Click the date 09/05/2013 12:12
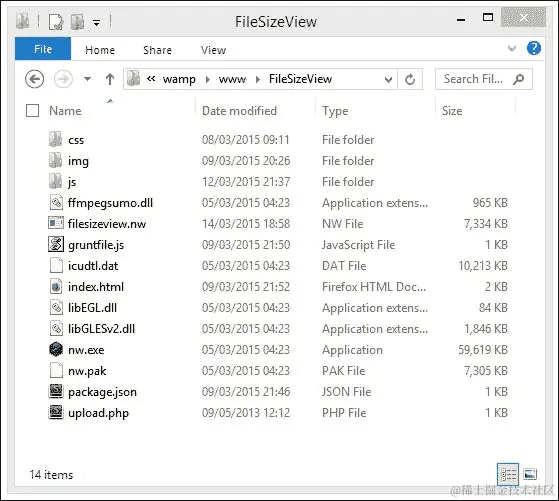Image resolution: width=559 pixels, height=501 pixels. tap(246, 413)
